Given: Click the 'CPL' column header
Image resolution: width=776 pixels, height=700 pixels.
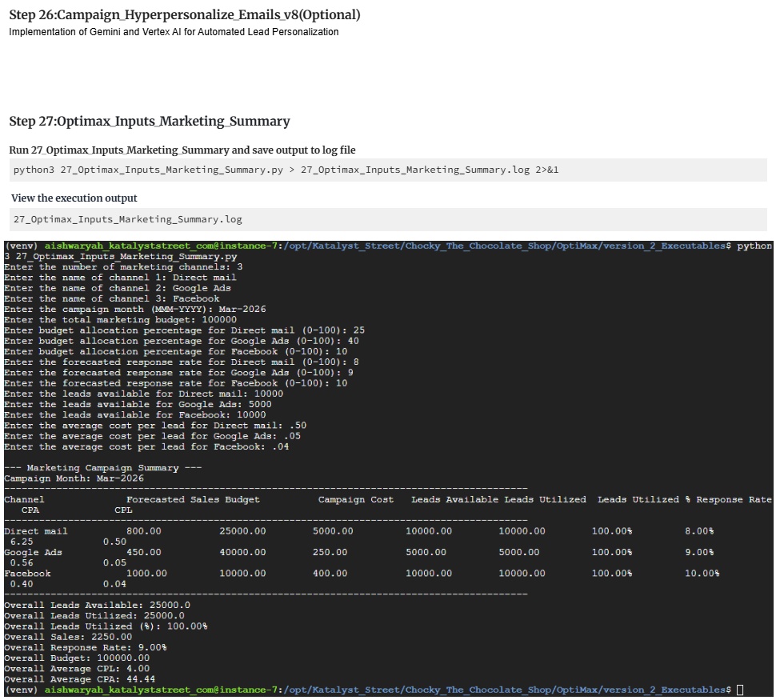Looking at the screenshot, I should click(123, 510).
